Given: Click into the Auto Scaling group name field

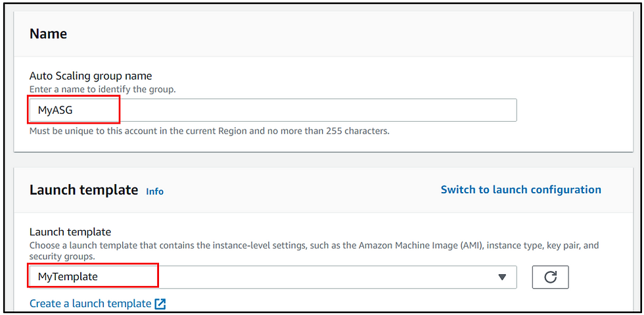Looking at the screenshot, I should (x=273, y=110).
